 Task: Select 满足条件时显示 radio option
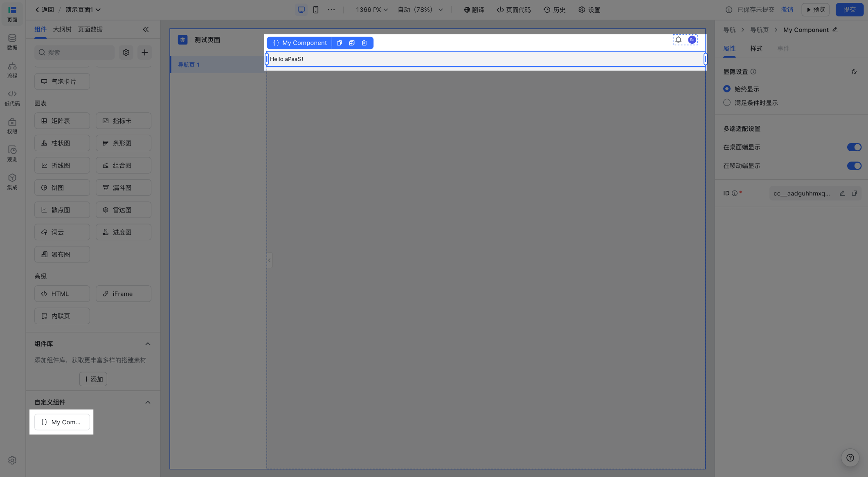tap(727, 103)
